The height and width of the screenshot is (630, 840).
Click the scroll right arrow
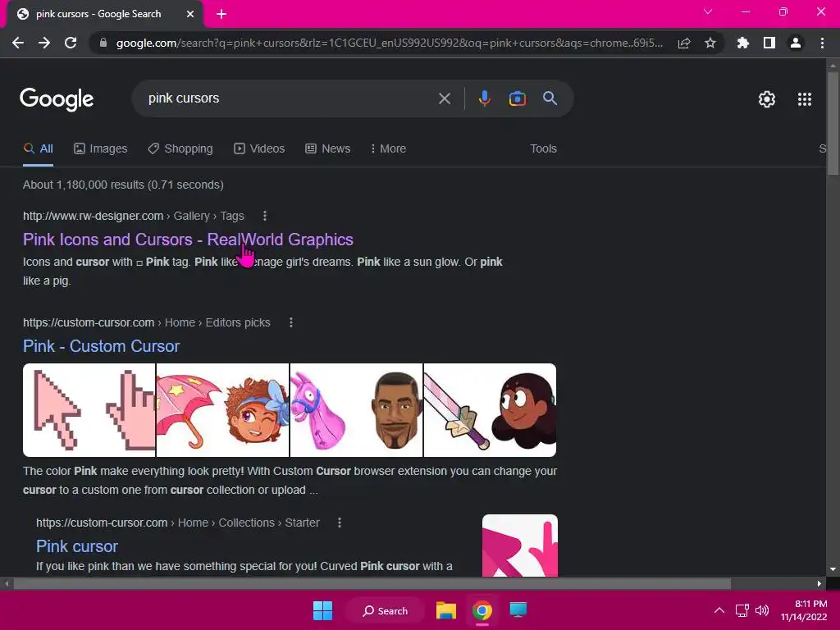(819, 583)
